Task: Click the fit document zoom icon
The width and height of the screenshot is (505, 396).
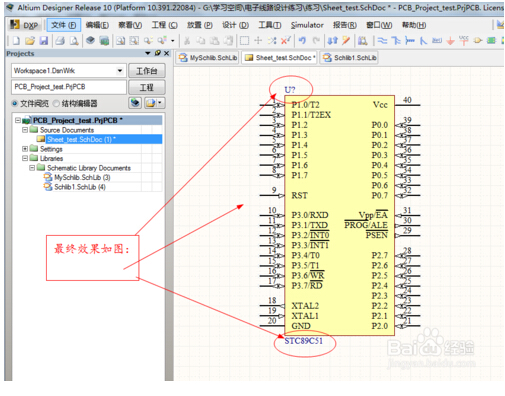Action: (x=120, y=41)
